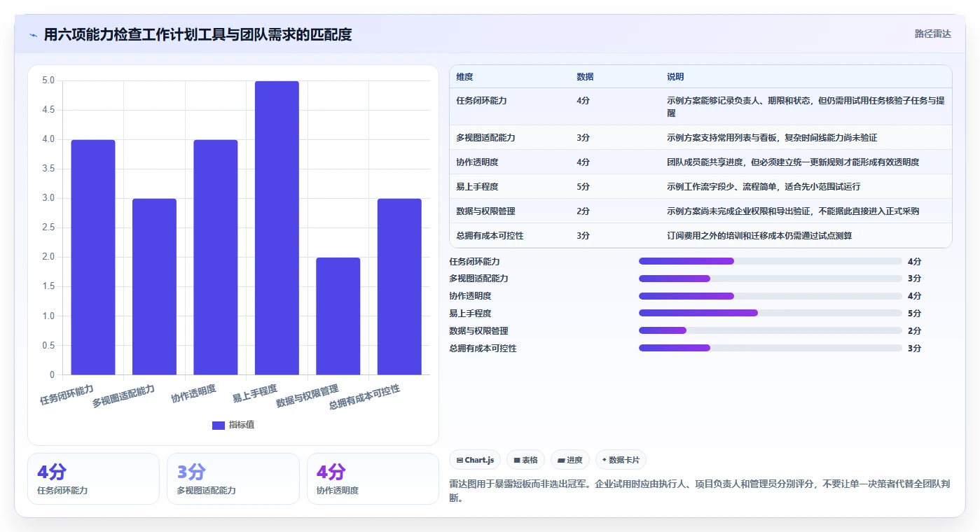Click the 易上手程度 label on the x-axis
Image resolution: width=980 pixels, height=532 pixels.
(x=255, y=393)
